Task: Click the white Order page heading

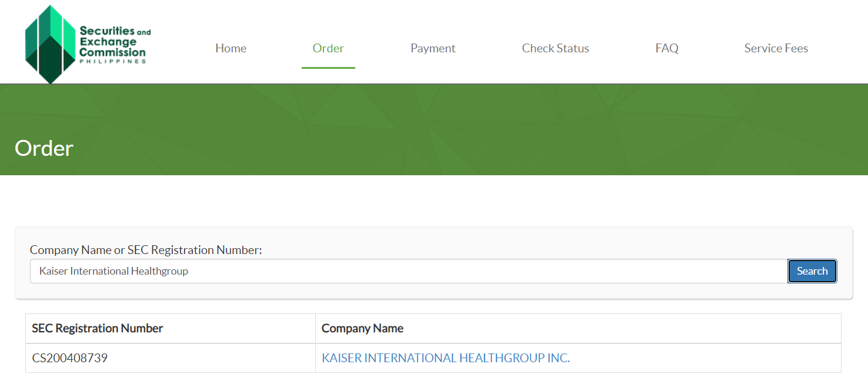Action: pyautogui.click(x=44, y=148)
